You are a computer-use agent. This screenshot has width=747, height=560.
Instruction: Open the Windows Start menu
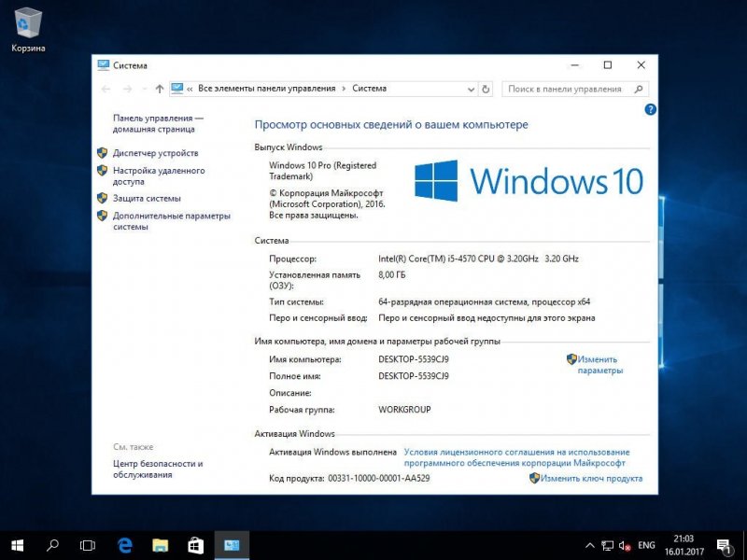[x=17, y=545]
